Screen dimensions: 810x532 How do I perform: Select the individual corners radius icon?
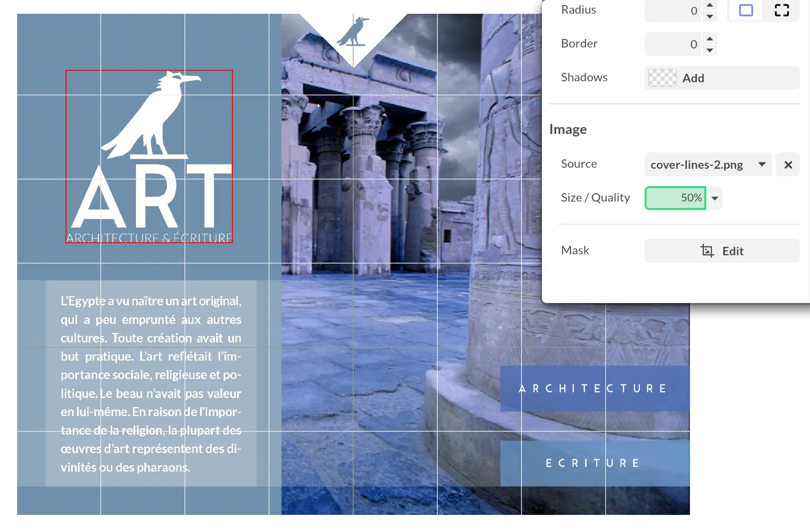(781, 10)
